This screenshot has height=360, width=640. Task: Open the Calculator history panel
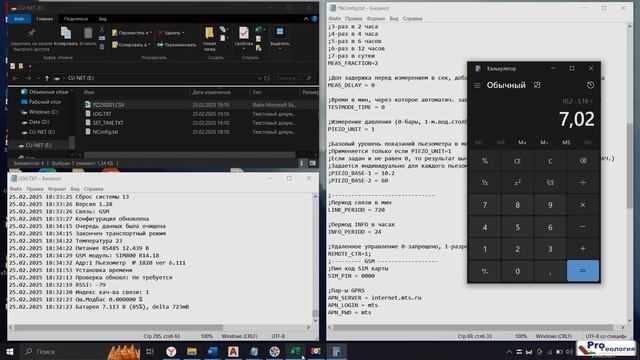click(x=590, y=85)
